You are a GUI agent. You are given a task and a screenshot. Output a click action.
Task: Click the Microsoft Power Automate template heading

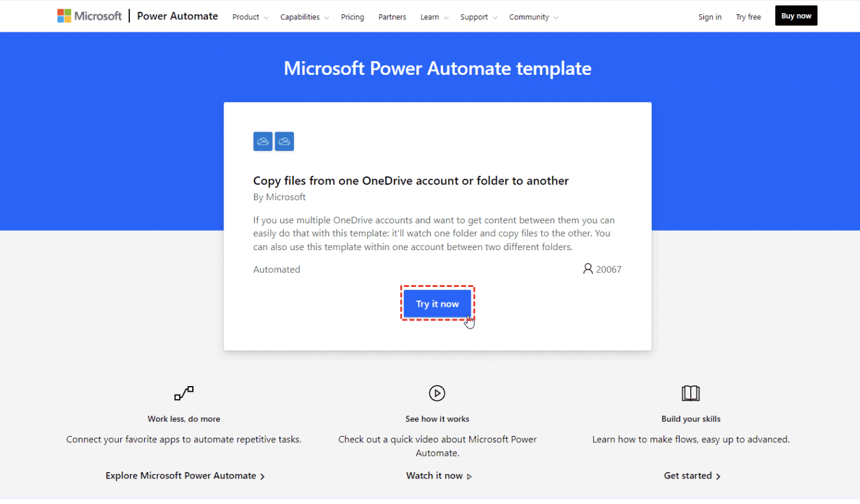437,68
